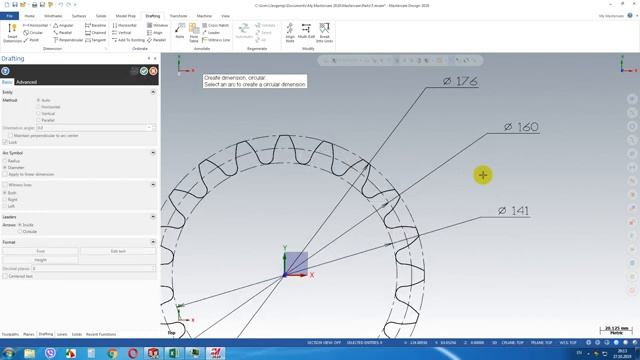640x360 pixels.
Task: Switch to the Levels manager tab
Action: click(x=62, y=334)
